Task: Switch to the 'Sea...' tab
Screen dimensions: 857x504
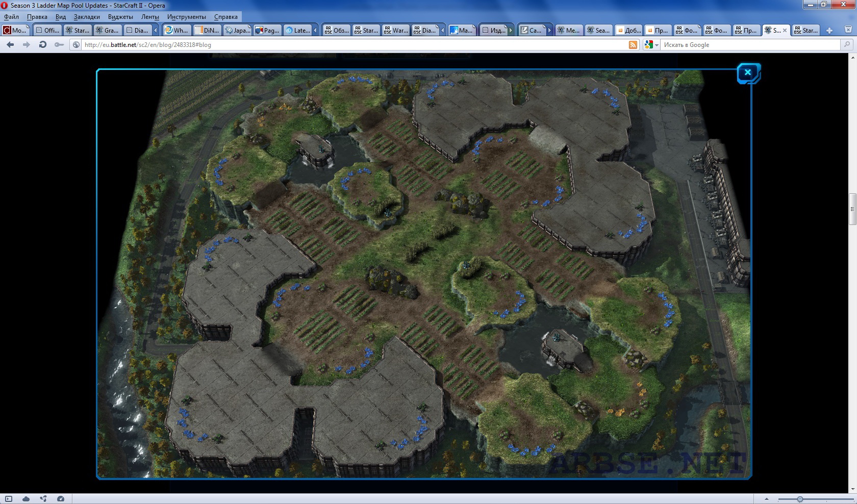Action: click(x=599, y=31)
